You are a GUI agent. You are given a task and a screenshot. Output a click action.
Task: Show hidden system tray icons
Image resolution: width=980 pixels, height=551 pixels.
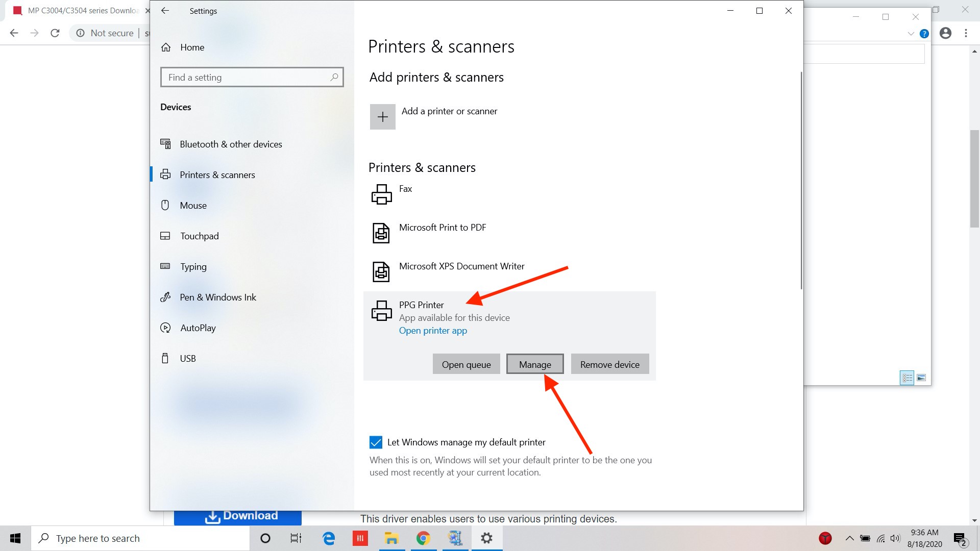coord(849,538)
